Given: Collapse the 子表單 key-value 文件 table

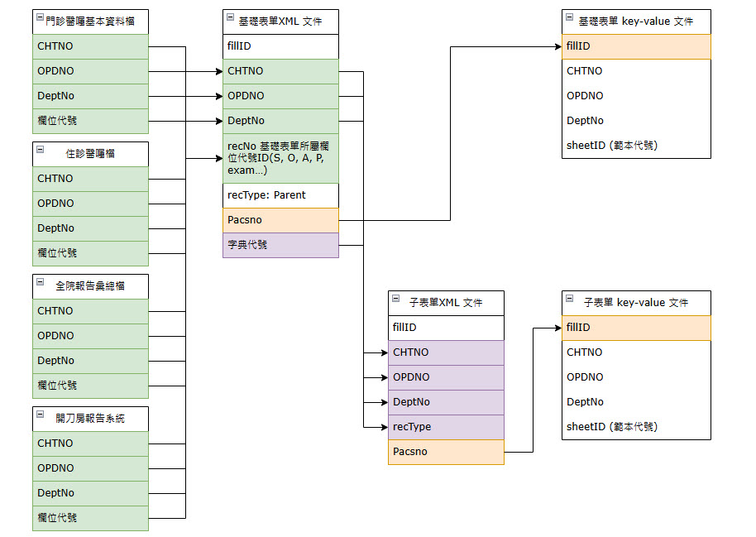Looking at the screenshot, I should click(x=570, y=298).
